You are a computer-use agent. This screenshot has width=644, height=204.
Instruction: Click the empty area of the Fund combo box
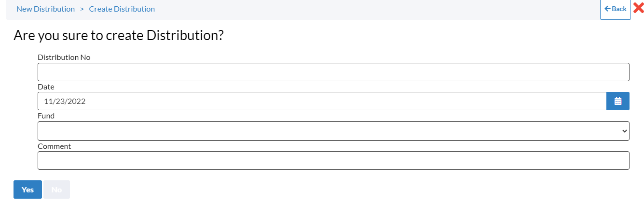[x=328, y=131]
